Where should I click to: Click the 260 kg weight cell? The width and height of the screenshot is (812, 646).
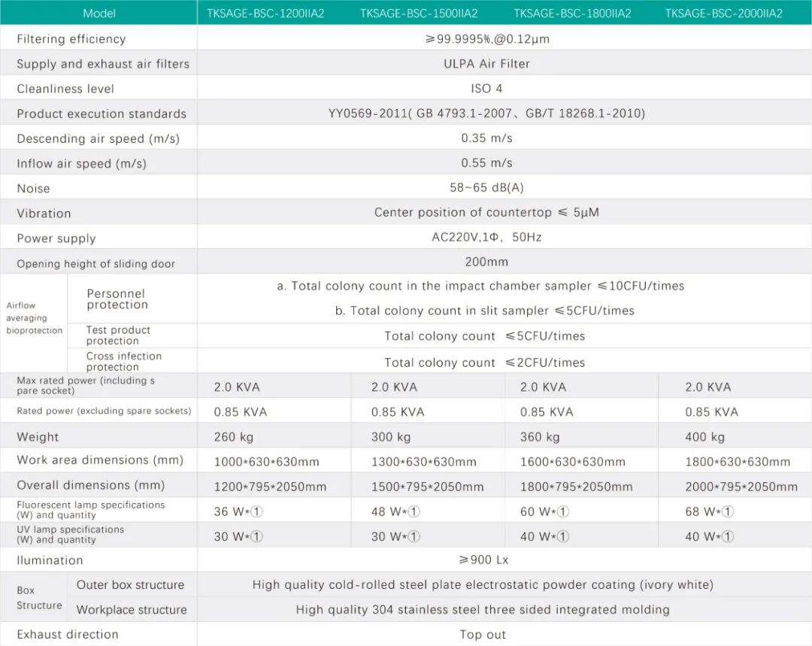pos(234,437)
